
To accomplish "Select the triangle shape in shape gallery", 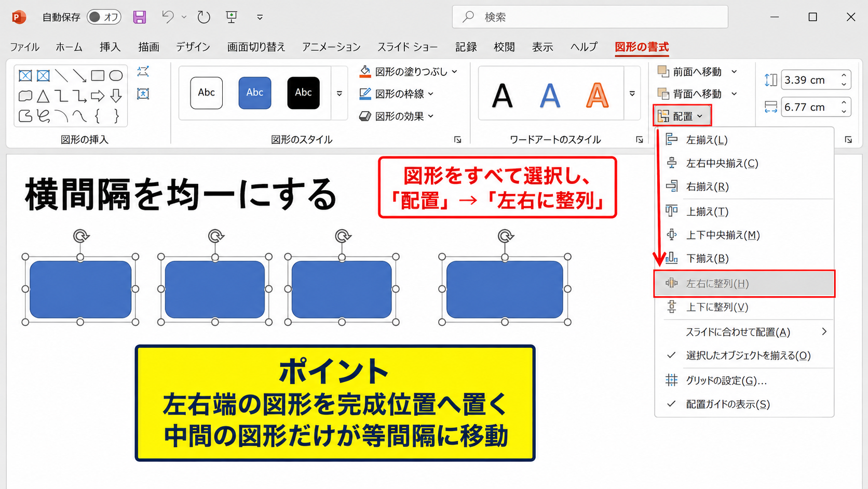I will [x=43, y=96].
